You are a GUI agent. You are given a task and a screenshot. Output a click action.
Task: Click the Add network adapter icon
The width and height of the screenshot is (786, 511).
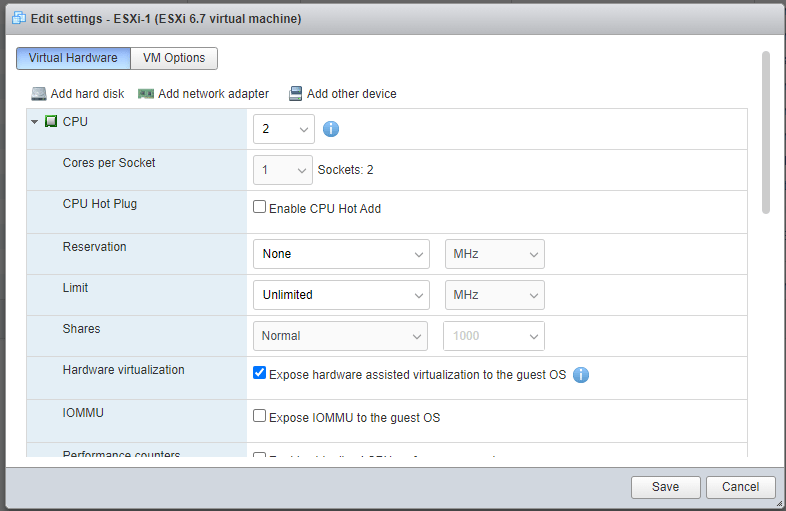(146, 94)
